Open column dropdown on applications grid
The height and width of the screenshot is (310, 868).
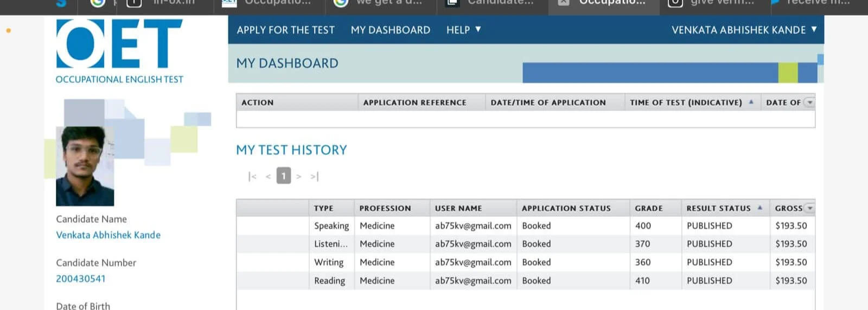pyautogui.click(x=809, y=102)
